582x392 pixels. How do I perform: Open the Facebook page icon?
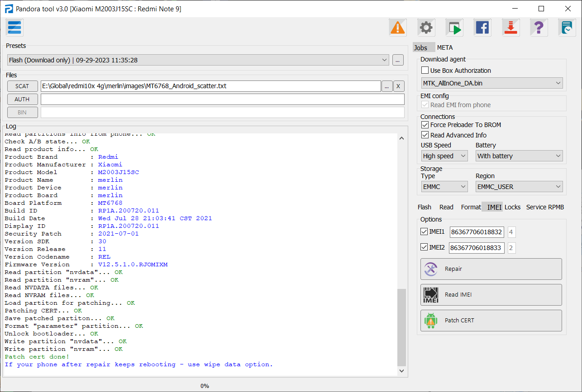click(x=482, y=28)
